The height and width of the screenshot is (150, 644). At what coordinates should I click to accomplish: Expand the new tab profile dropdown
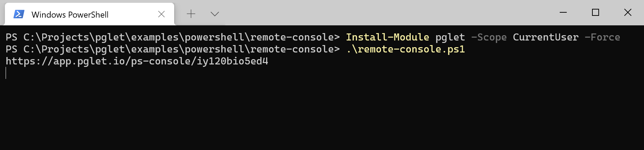point(215,14)
